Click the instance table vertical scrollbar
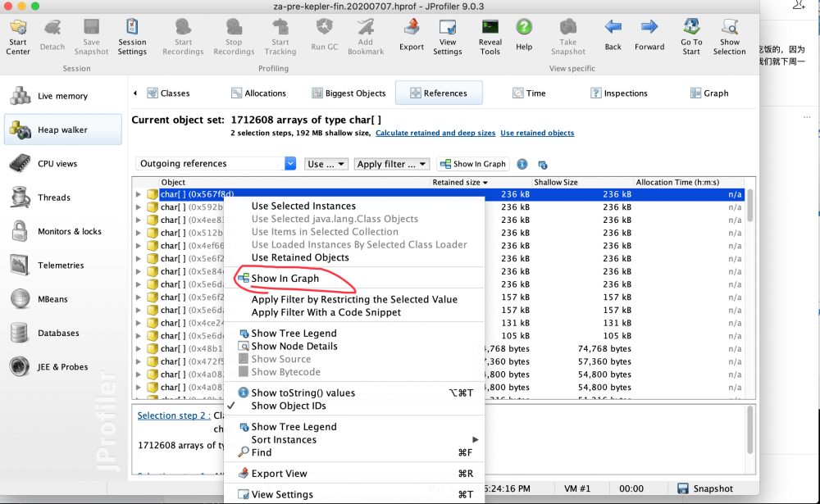This screenshot has height=504, width=820. click(750, 206)
